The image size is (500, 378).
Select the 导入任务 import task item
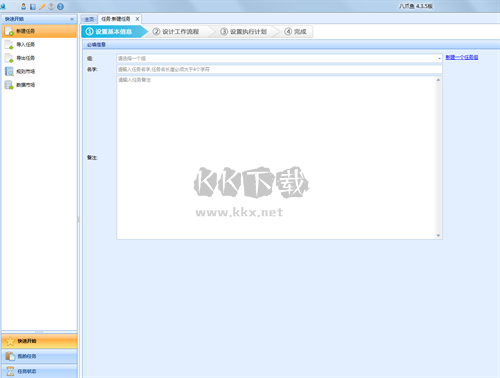[39, 44]
